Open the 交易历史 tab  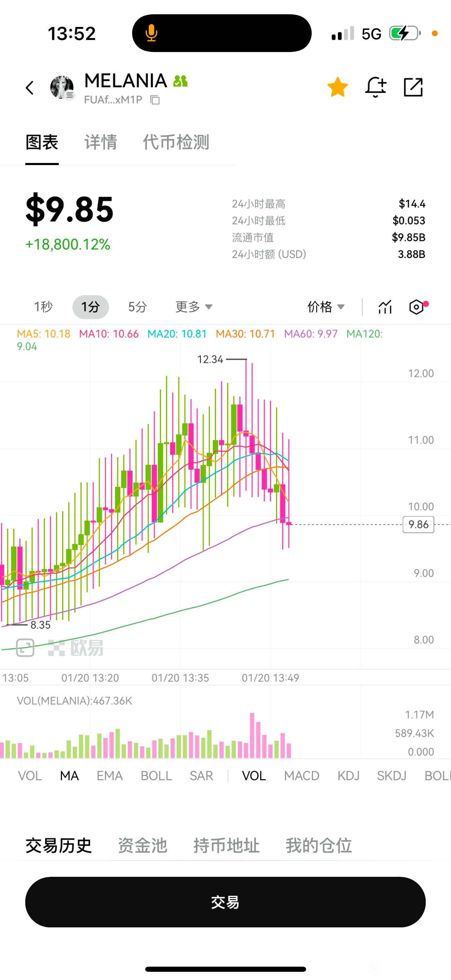(58, 846)
